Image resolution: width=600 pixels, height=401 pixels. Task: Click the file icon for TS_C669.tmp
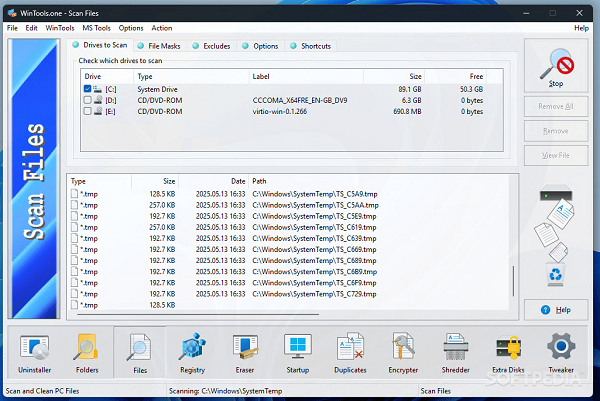tap(74, 249)
